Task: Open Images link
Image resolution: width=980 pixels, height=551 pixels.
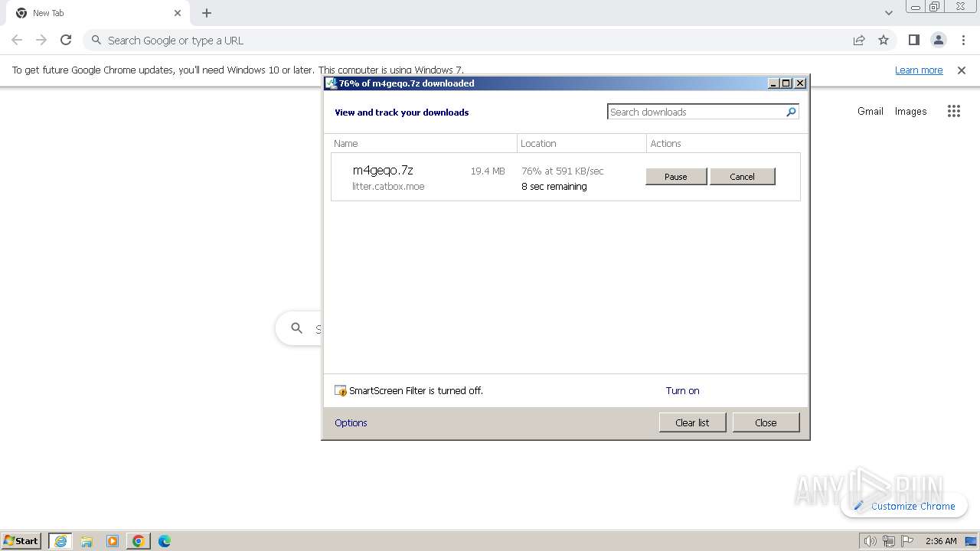Action: click(x=911, y=111)
